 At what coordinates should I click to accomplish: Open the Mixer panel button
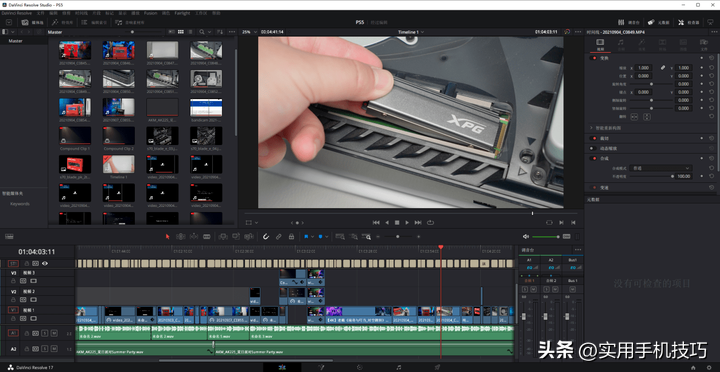(629, 22)
